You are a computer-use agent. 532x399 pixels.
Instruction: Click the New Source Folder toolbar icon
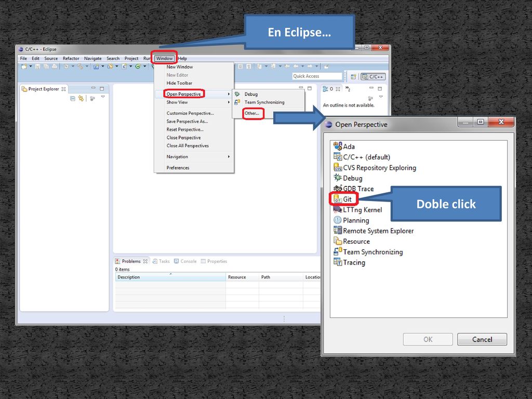(x=110, y=66)
